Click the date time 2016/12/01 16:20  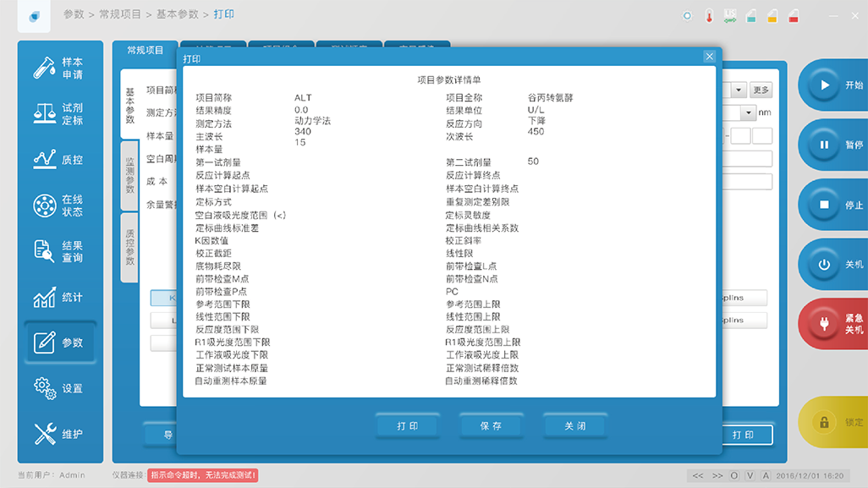pyautogui.click(x=810, y=476)
